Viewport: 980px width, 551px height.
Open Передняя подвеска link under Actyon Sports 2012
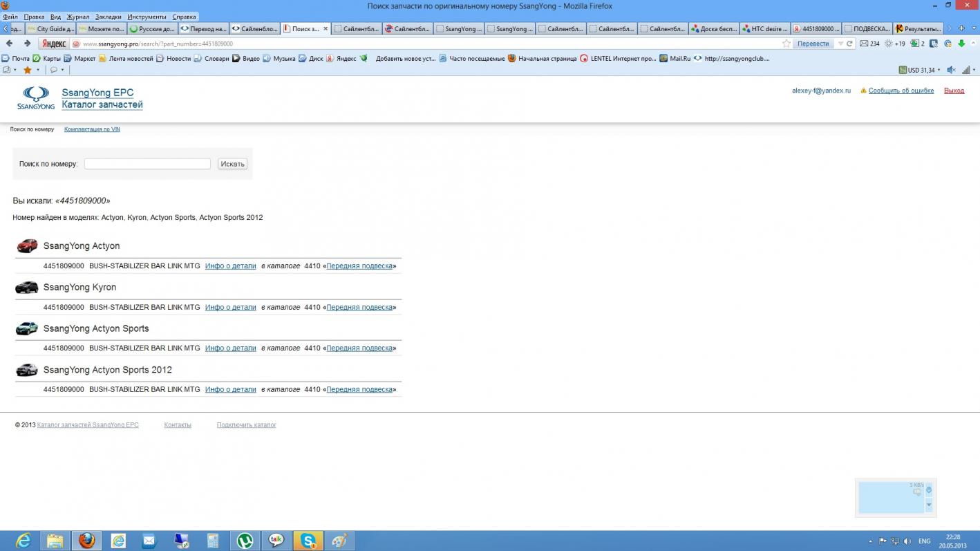pyautogui.click(x=359, y=389)
